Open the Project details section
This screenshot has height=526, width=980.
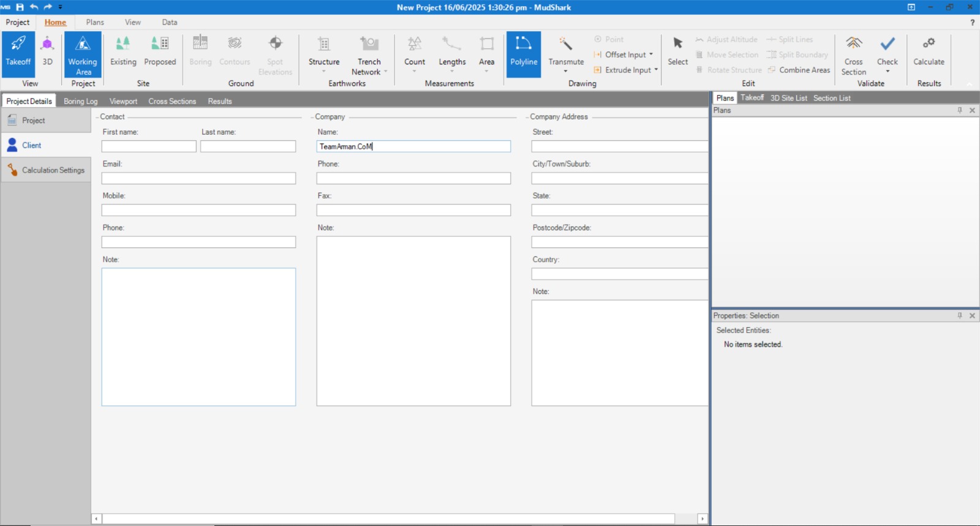(x=46, y=121)
